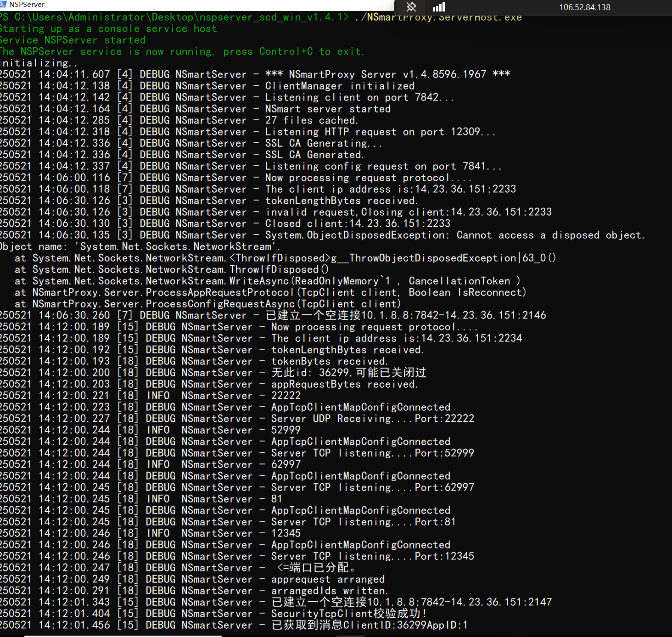672x637 pixels.
Task: Click the INFO entry showing 62997
Action: [151, 465]
